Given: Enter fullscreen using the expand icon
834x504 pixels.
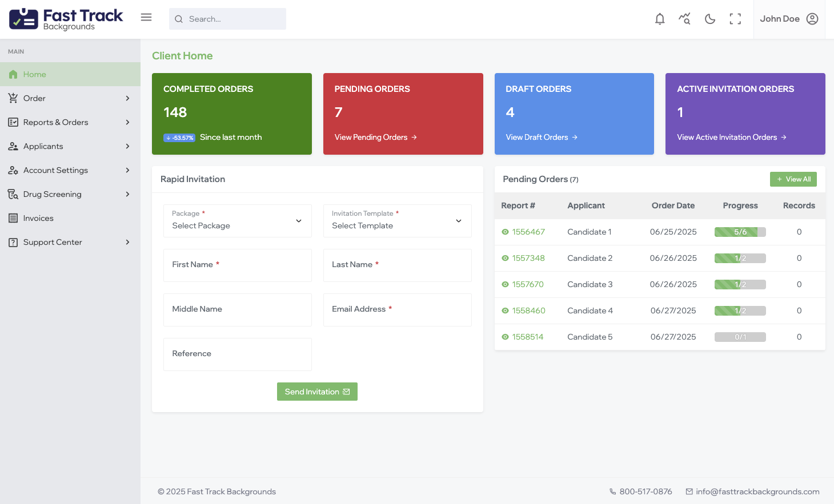Looking at the screenshot, I should tap(735, 19).
